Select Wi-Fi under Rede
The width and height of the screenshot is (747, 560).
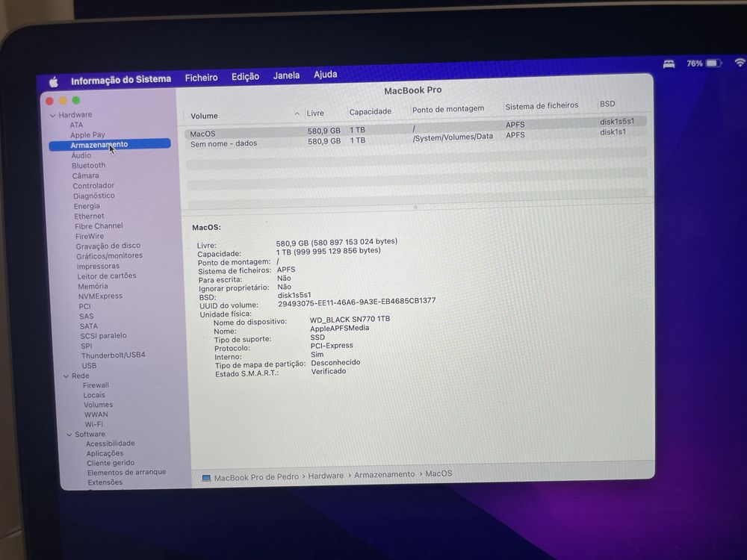tap(94, 424)
